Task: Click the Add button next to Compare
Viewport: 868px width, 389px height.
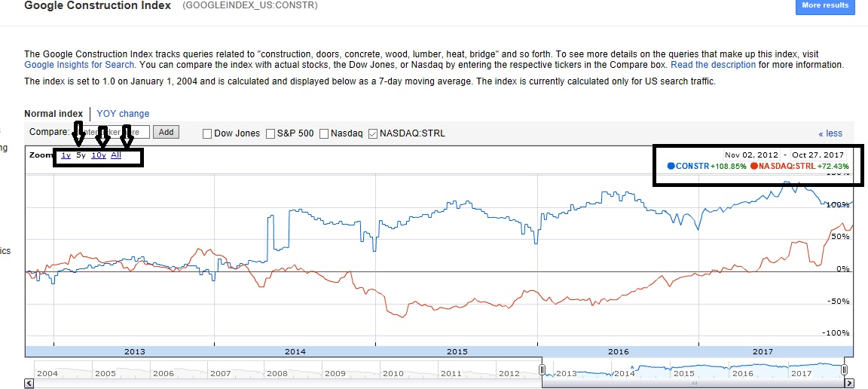Action: (x=166, y=133)
